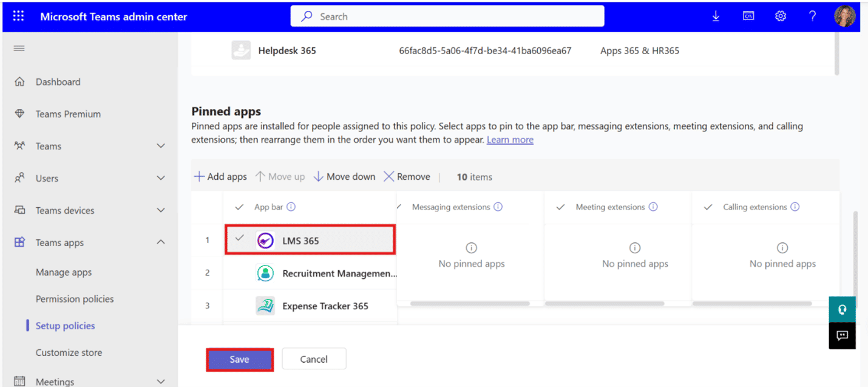This screenshot has height=387, width=868.
Task: Open the headset support icon
Action: pos(842,309)
